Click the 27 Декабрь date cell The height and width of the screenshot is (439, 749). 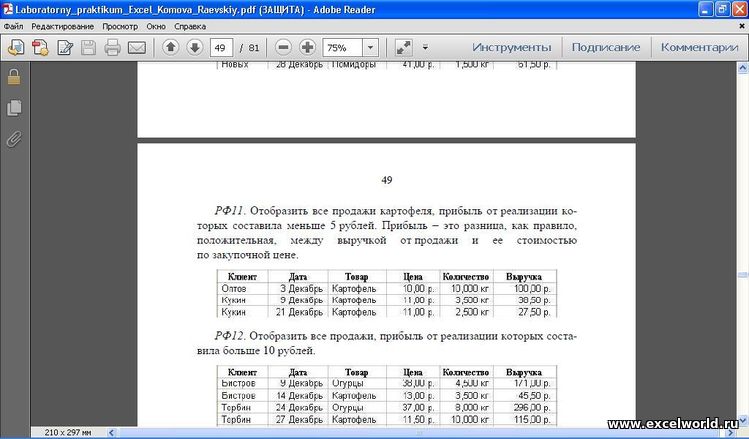point(300,419)
